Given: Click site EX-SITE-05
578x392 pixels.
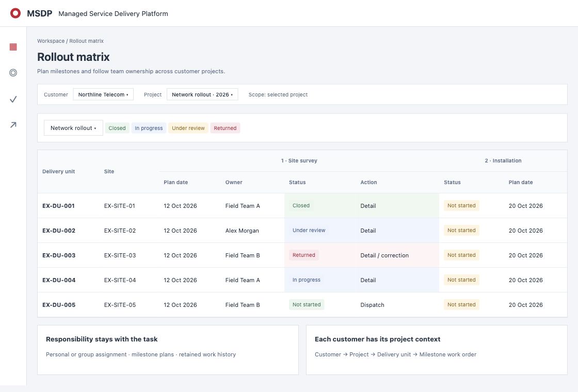Looking at the screenshot, I should tap(120, 305).
